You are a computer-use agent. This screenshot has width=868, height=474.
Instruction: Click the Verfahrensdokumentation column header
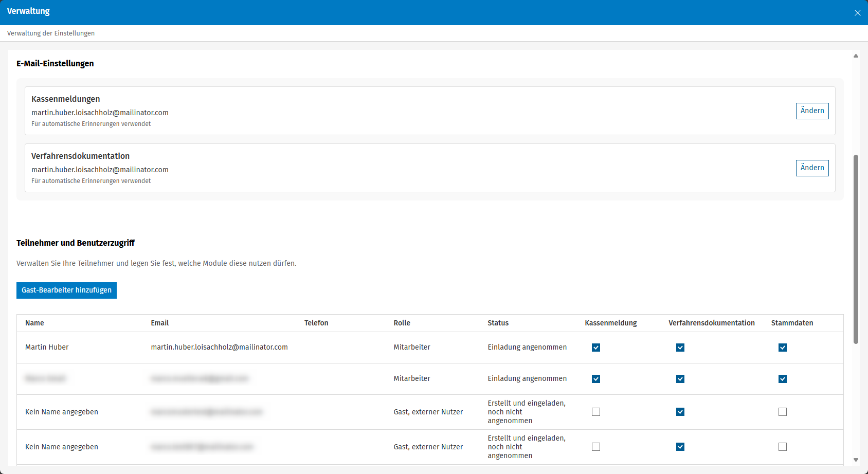click(x=712, y=323)
